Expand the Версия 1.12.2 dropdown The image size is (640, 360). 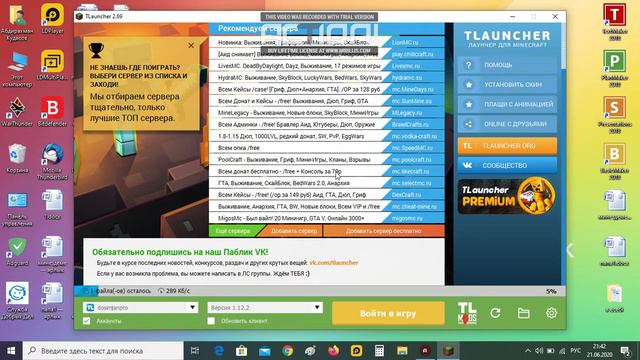click(x=317, y=307)
